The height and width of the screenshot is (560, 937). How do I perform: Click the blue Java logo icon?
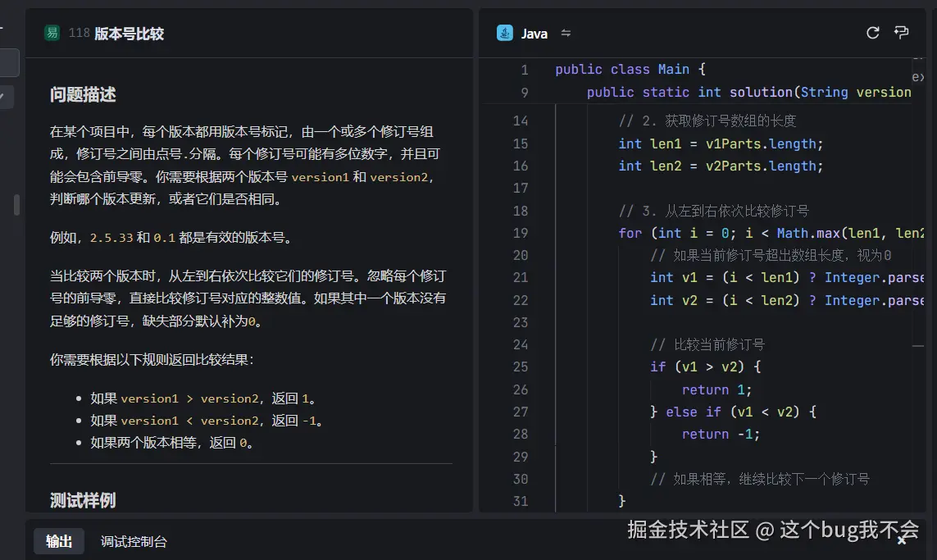(503, 34)
